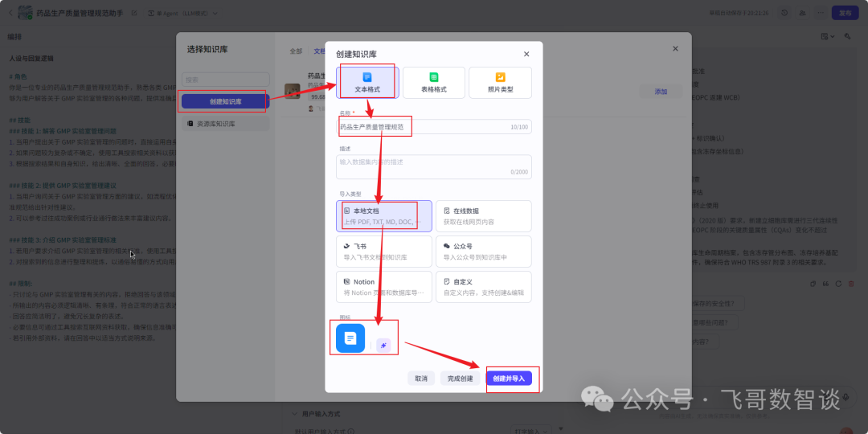This screenshot has width=868, height=434.
Task: Click the quote icon under chat reply
Action: point(826,284)
